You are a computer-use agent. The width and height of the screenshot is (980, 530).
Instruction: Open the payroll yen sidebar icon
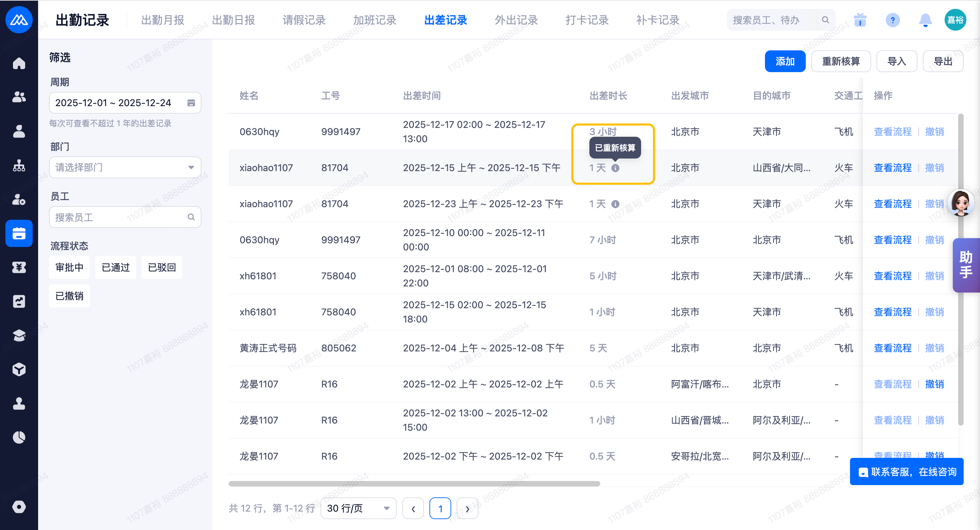point(19,267)
